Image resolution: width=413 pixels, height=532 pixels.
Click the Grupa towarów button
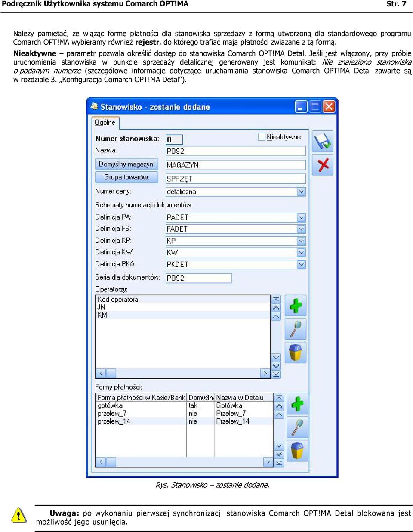(x=126, y=177)
